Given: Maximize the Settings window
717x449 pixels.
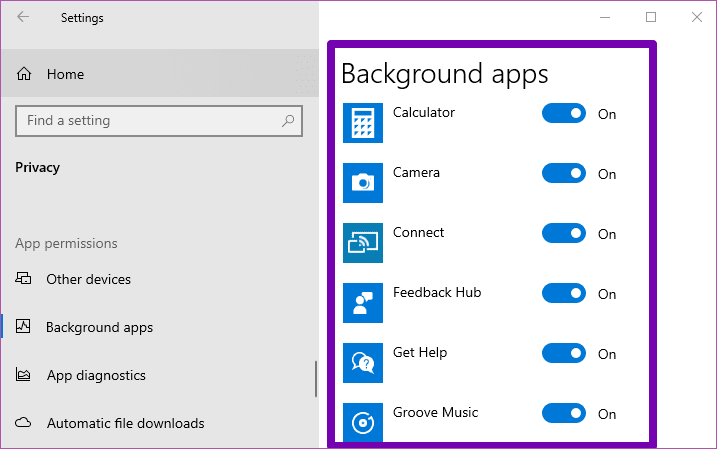Looking at the screenshot, I should [651, 17].
